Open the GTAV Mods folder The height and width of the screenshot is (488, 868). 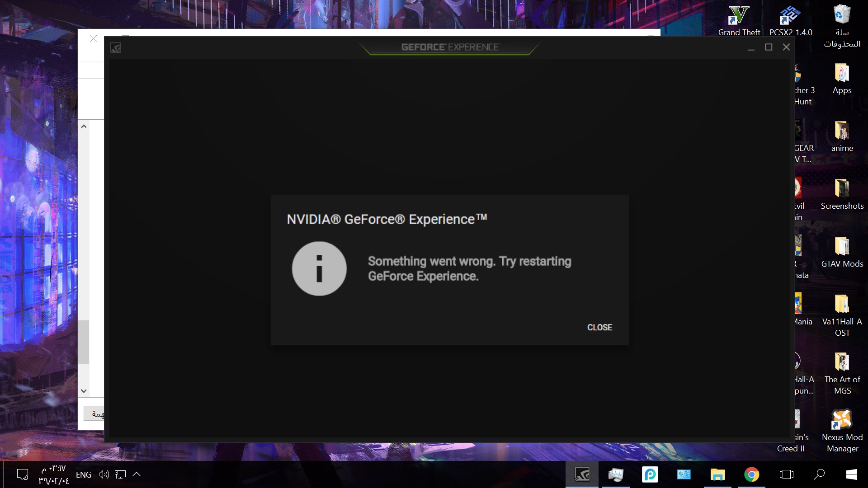[x=842, y=253]
